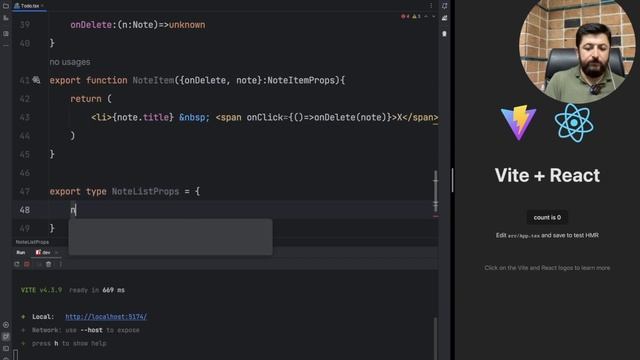Click line number 48 in gutter

(x=24, y=210)
